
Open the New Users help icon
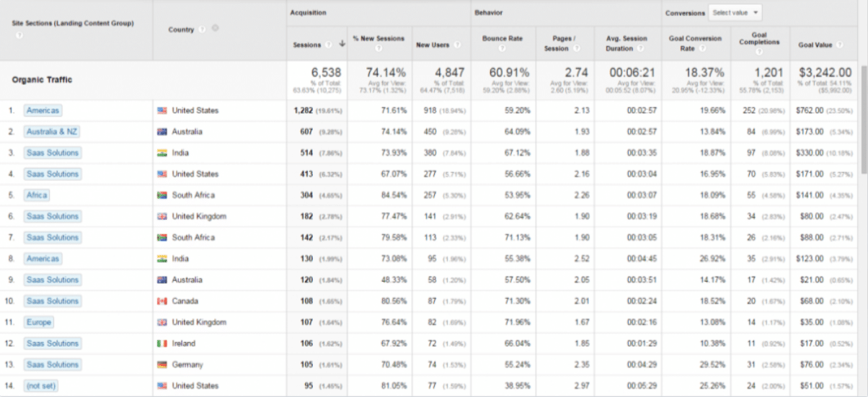pyautogui.click(x=456, y=45)
